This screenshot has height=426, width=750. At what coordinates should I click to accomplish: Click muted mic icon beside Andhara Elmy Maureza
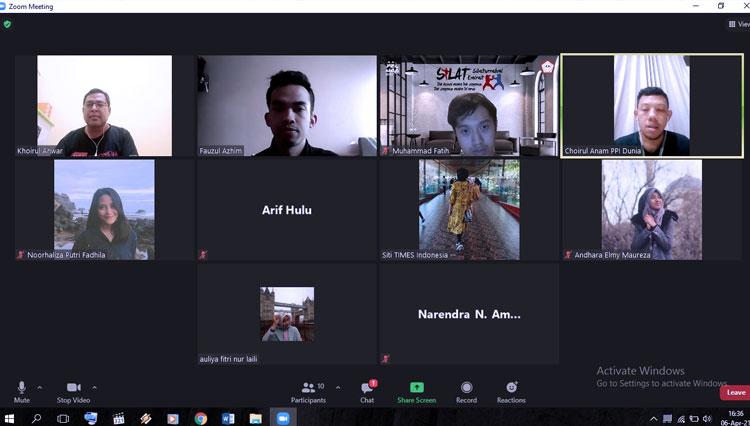[568, 255]
